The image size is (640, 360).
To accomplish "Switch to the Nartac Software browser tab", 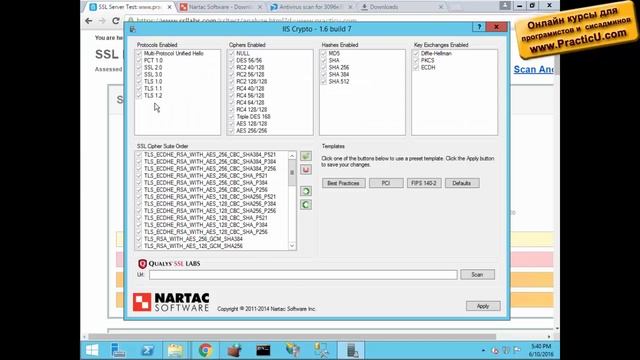I will tap(220, 7).
